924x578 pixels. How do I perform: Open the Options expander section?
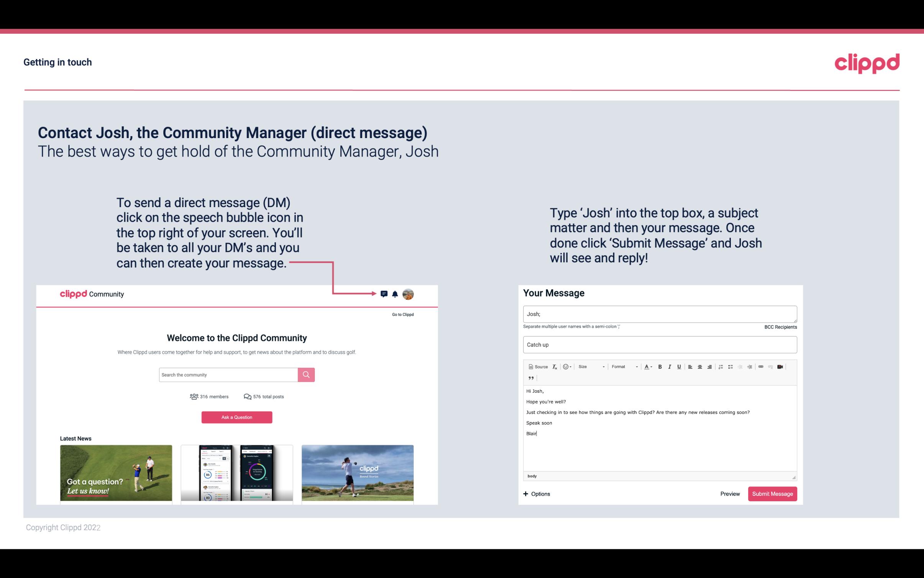tap(536, 494)
